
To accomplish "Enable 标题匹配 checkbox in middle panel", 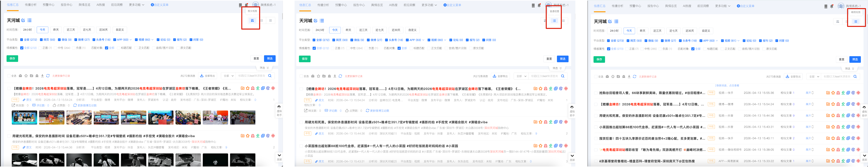I will click(x=411, y=48).
